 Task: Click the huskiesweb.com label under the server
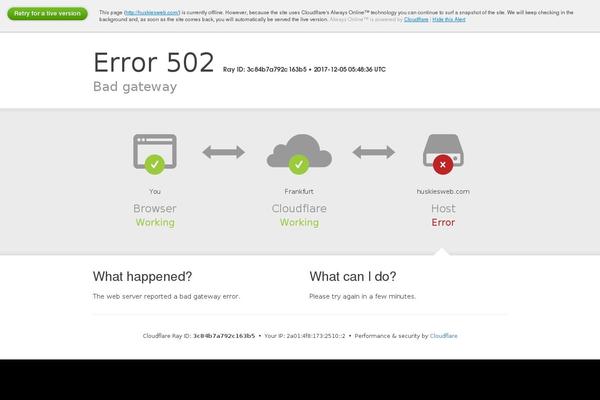click(443, 191)
